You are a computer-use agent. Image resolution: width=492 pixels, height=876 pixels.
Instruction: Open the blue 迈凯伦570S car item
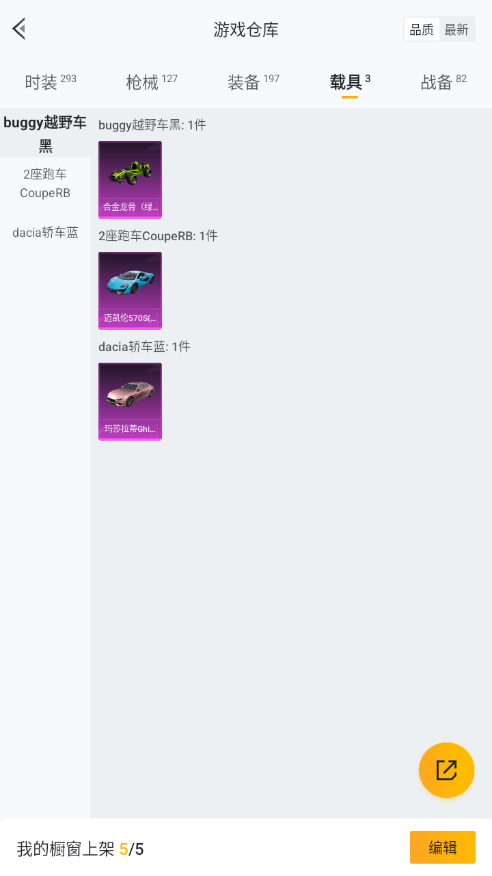(x=130, y=291)
